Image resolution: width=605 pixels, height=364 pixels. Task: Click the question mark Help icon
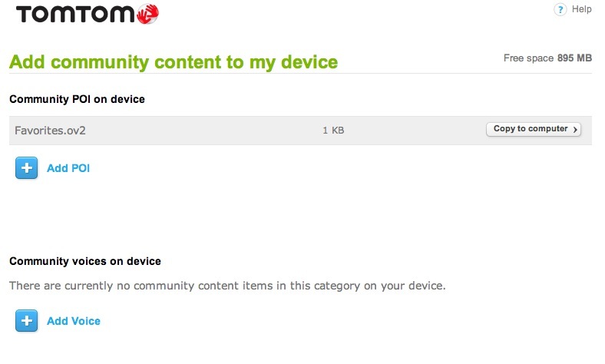pyautogui.click(x=560, y=9)
